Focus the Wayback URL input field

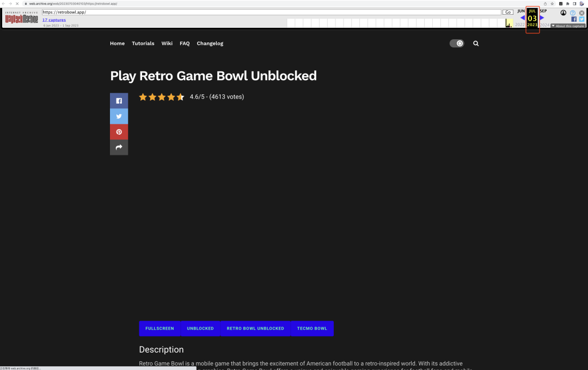[x=272, y=12]
